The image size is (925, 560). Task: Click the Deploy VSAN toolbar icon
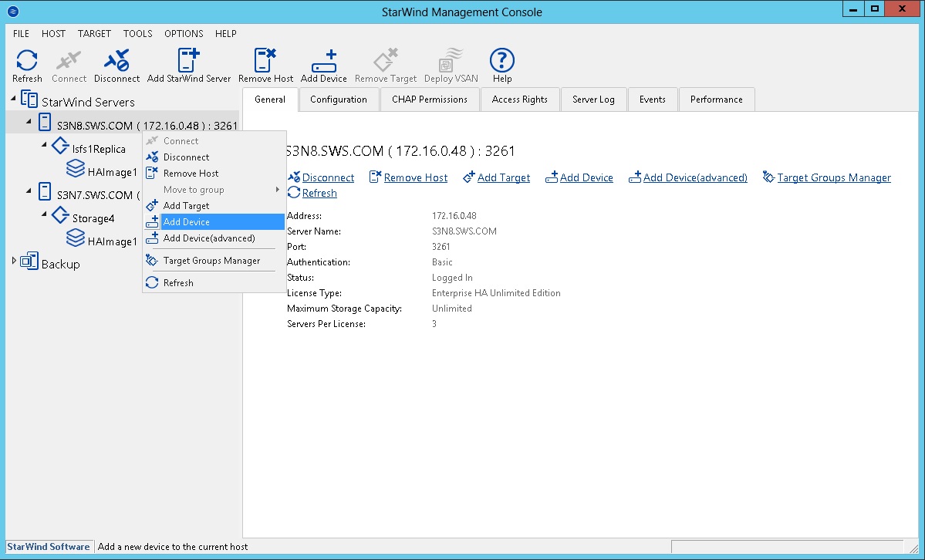pyautogui.click(x=451, y=60)
